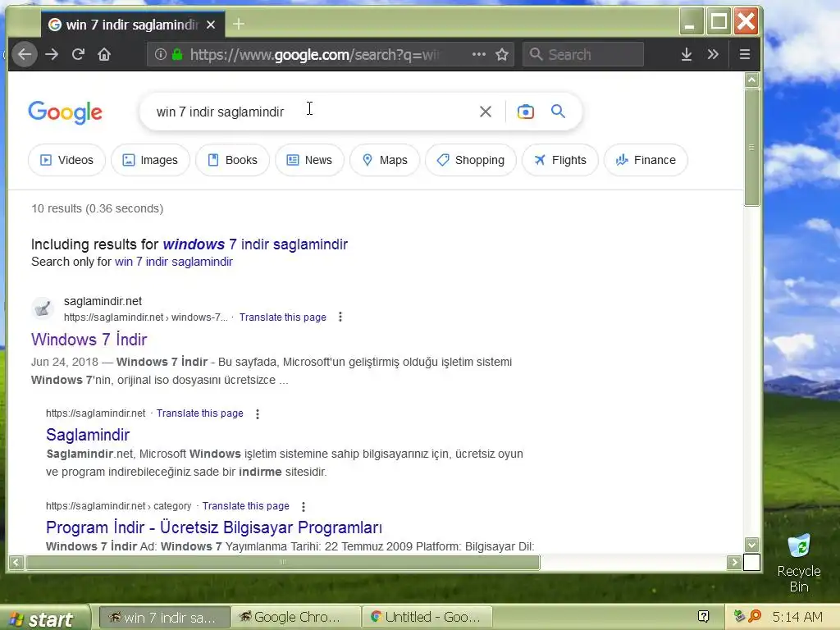Switch to Maps results filter
The image size is (840, 630).
coord(385,160)
